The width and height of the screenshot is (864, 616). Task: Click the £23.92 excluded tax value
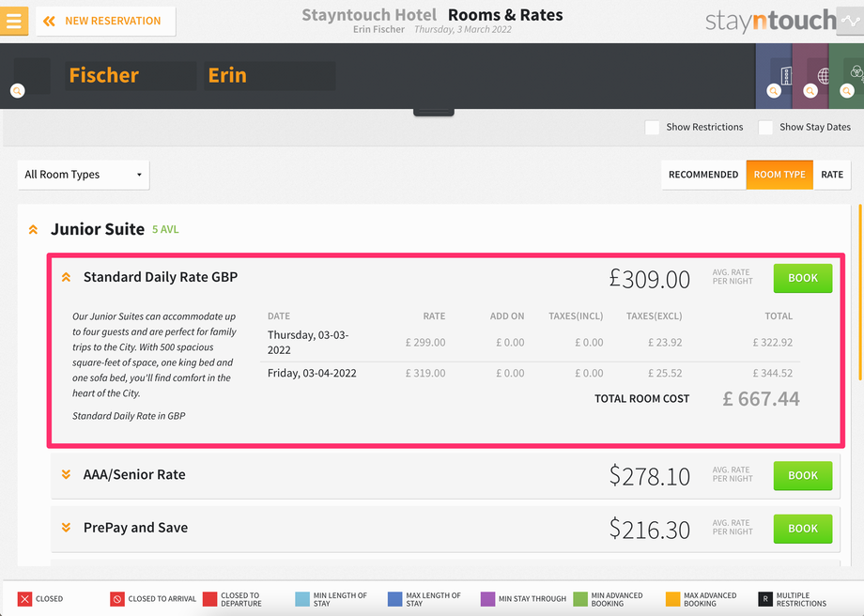coord(665,343)
